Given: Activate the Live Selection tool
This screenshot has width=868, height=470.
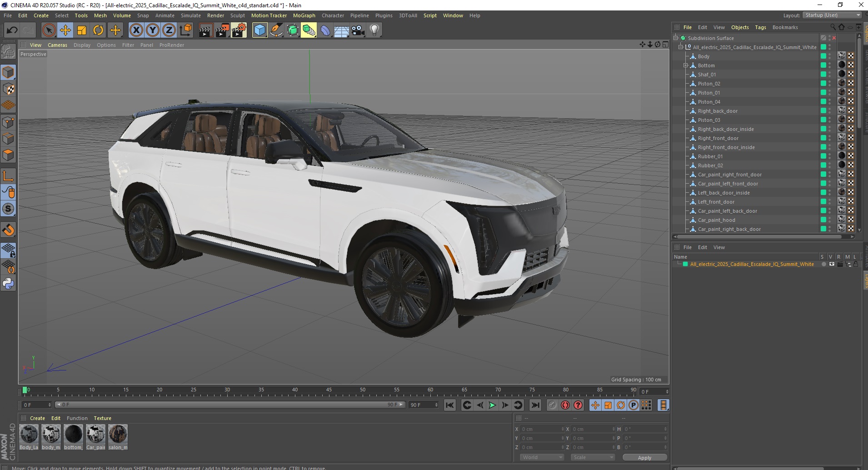Looking at the screenshot, I should pyautogui.click(x=49, y=30).
